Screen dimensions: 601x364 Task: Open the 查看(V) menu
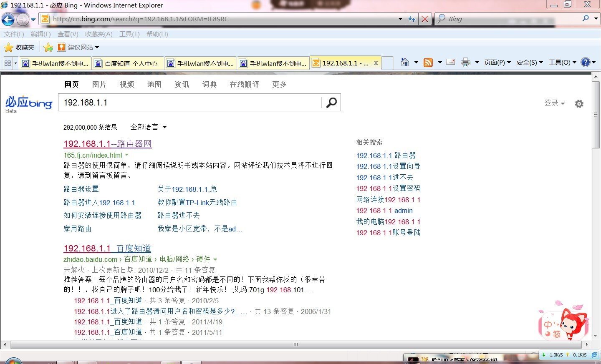tap(68, 34)
